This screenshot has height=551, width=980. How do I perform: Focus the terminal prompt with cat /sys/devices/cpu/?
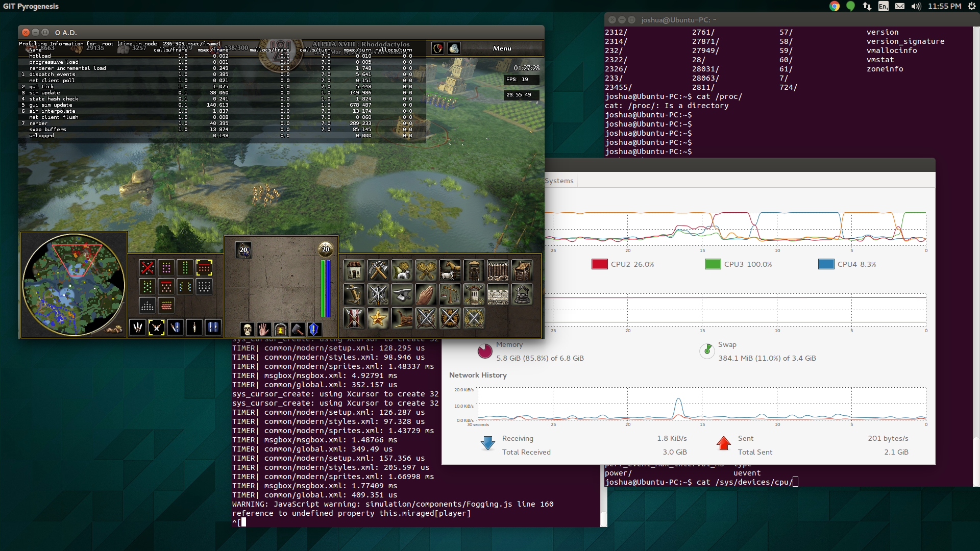[x=701, y=482]
